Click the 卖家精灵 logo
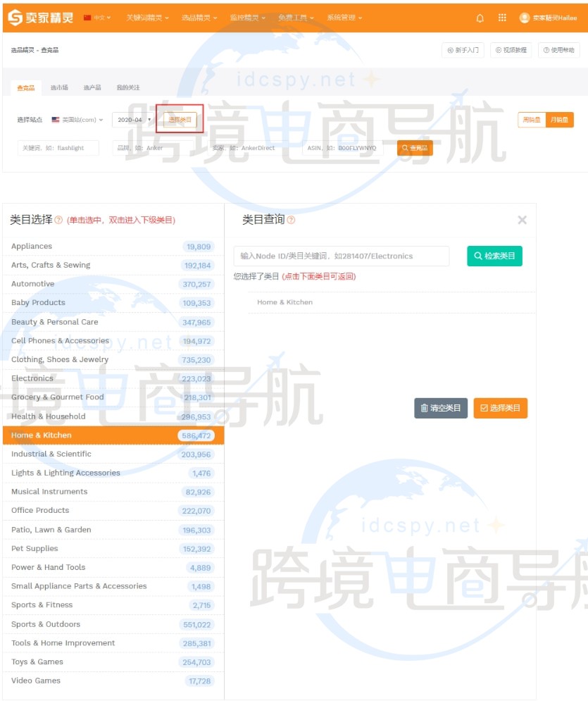588x701 pixels. (x=40, y=17)
